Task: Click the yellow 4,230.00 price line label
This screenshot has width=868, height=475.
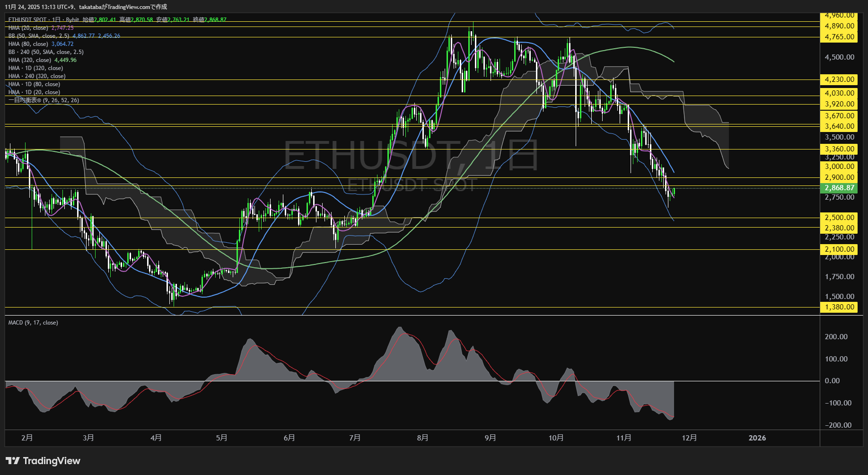Action: pyautogui.click(x=839, y=79)
